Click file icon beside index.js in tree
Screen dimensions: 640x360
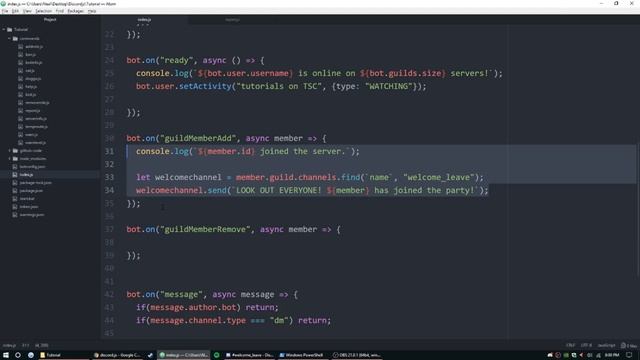click(x=15, y=175)
